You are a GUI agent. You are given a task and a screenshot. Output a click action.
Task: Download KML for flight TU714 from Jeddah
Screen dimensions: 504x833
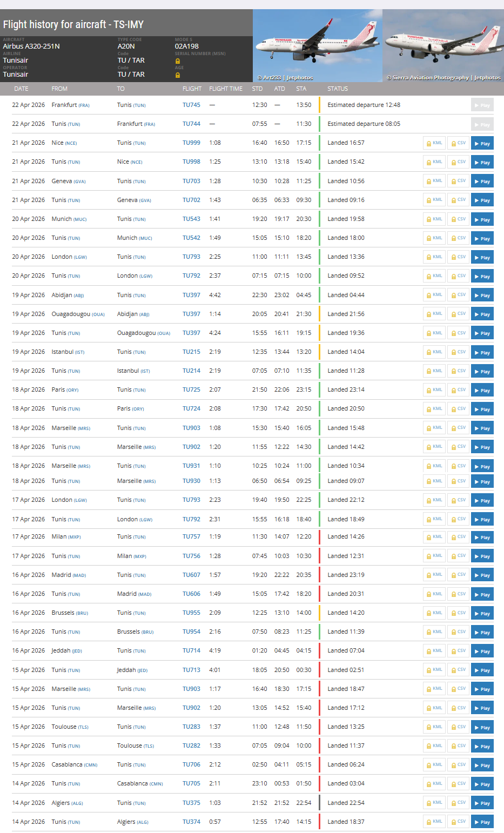tap(434, 651)
